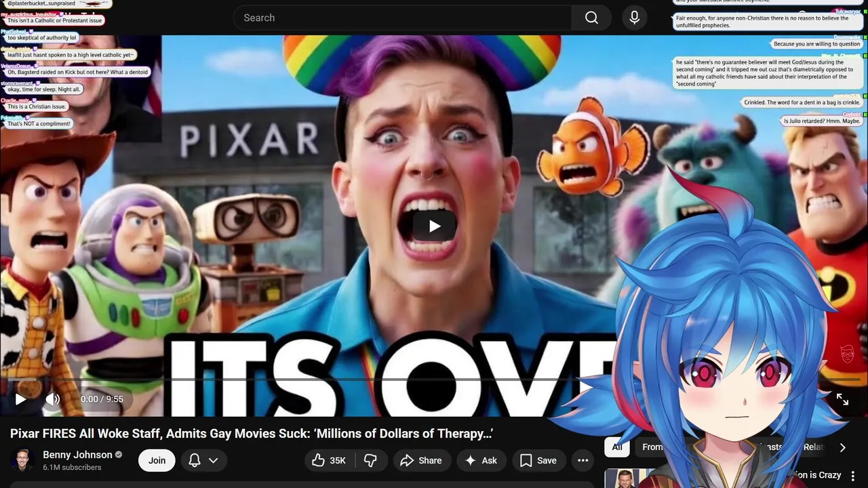Click the Ask sparkle button

pos(481,460)
